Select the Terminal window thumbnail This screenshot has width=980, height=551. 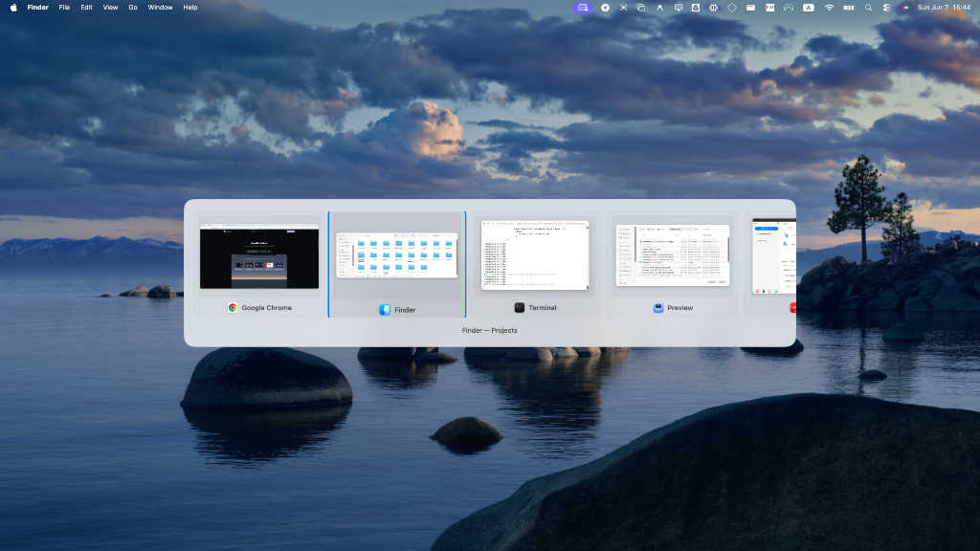tap(535, 255)
